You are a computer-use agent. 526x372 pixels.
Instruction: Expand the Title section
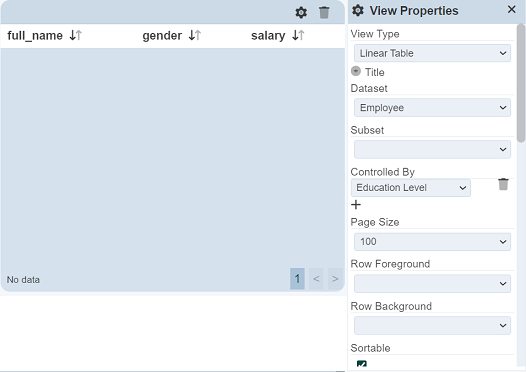coord(356,71)
